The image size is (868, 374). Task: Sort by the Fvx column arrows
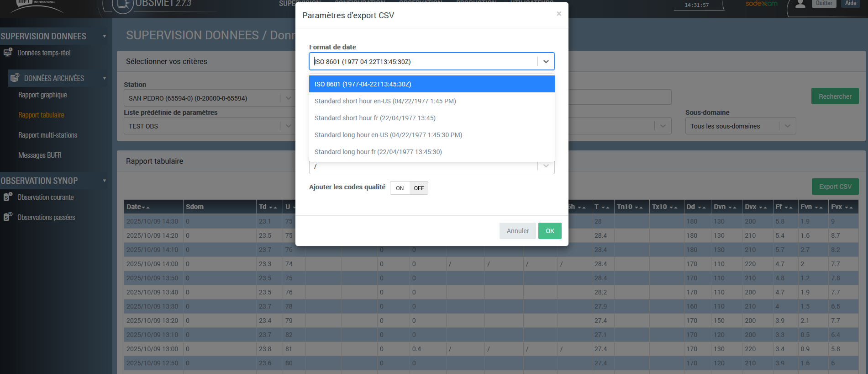point(848,207)
